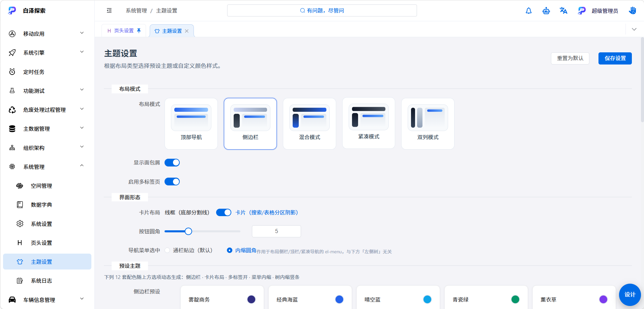Screen dimensions: 644x309
Task: Select the 通栏贴边（默认）radio option
Action: 188,250
